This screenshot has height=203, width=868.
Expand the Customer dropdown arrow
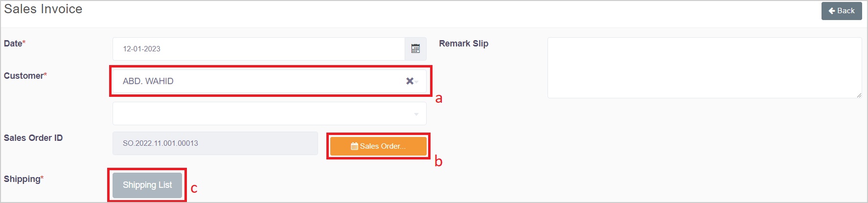tap(417, 82)
